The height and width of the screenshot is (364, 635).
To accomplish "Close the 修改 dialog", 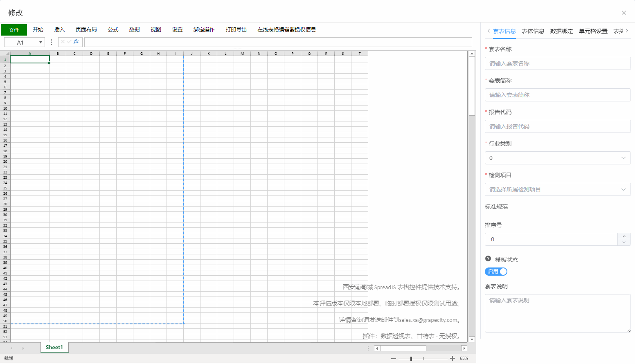I will coord(624,13).
